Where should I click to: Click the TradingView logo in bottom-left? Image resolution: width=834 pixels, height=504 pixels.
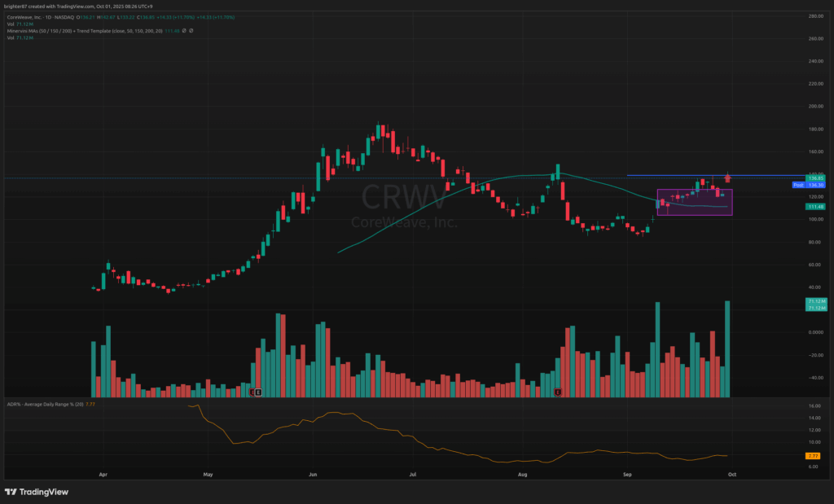(37, 492)
